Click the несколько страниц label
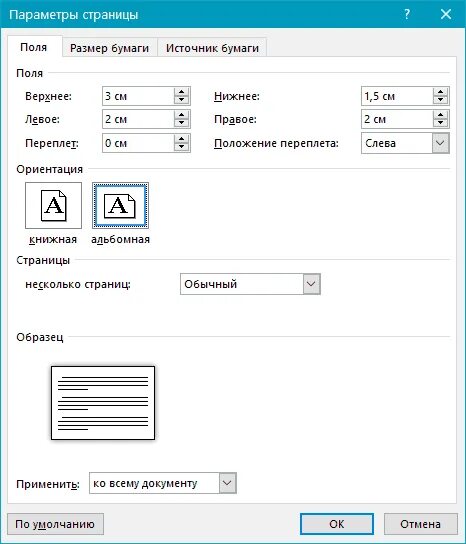 click(78, 284)
